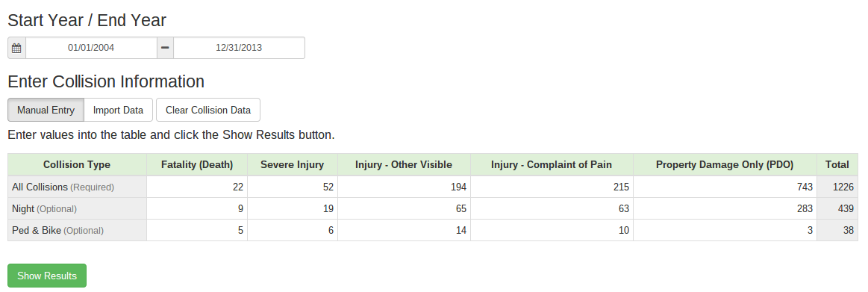Click the 'Enter values into the table' instruction
The width and height of the screenshot is (868, 292).
point(171,135)
